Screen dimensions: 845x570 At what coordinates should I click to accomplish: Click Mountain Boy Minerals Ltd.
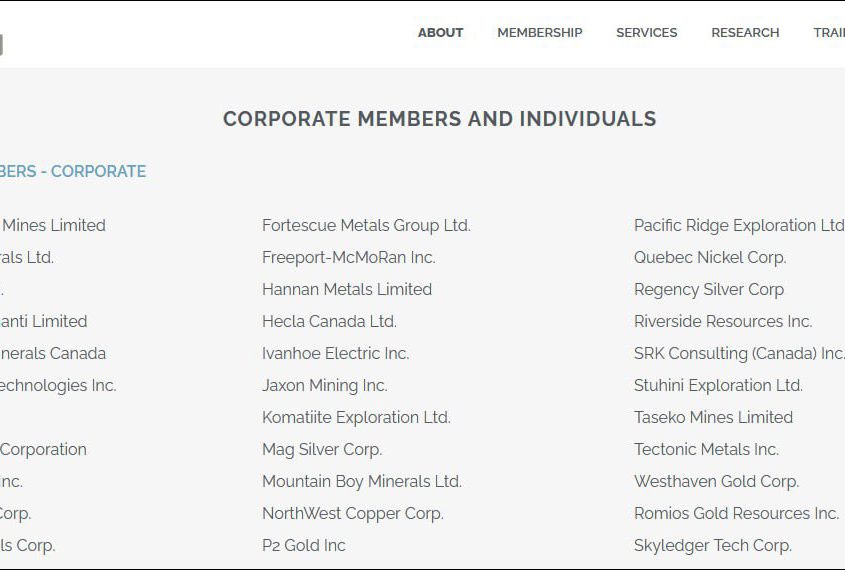[x=362, y=482]
